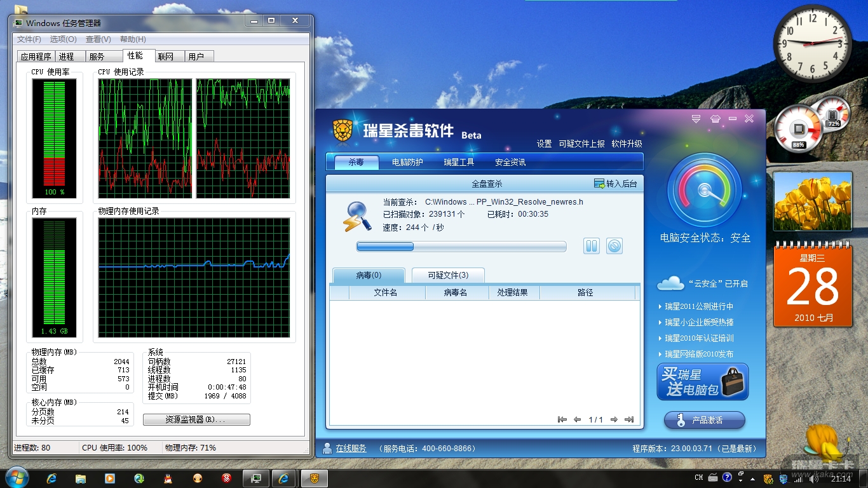This screenshot has height=488, width=868.
Task: Click the 产品激活 product activation button
Action: click(x=705, y=420)
